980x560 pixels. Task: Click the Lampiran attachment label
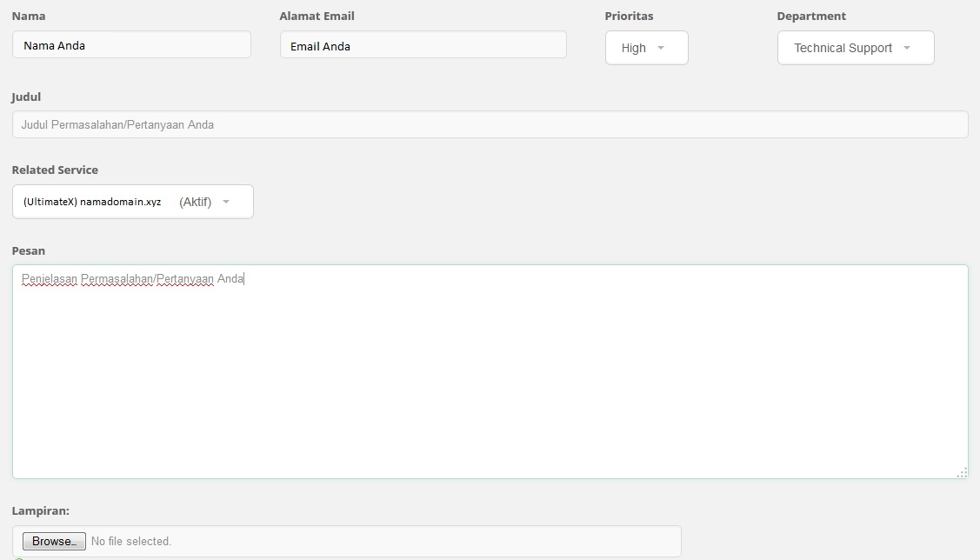coord(40,510)
